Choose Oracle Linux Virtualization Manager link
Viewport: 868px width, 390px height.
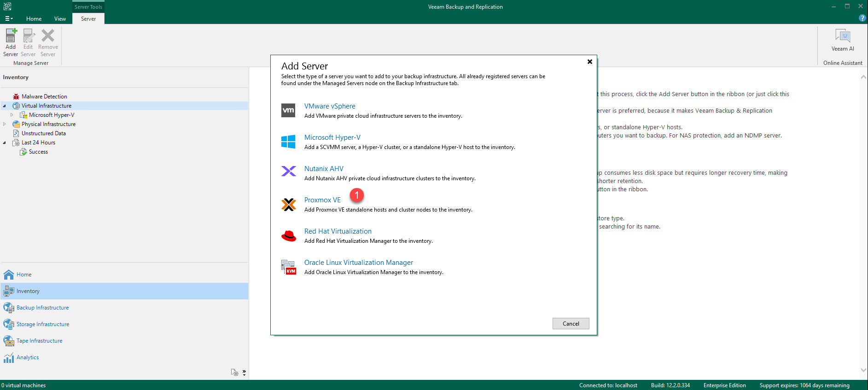click(x=359, y=263)
